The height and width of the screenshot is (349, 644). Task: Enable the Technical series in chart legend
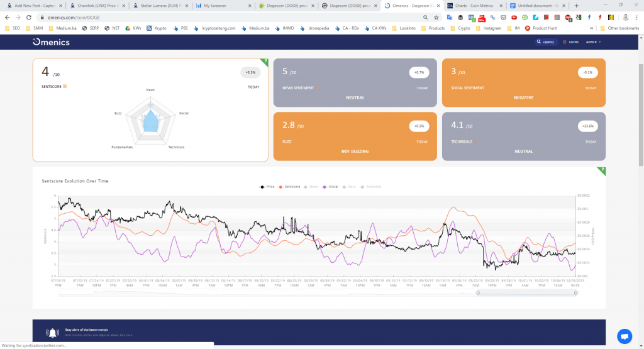point(370,187)
